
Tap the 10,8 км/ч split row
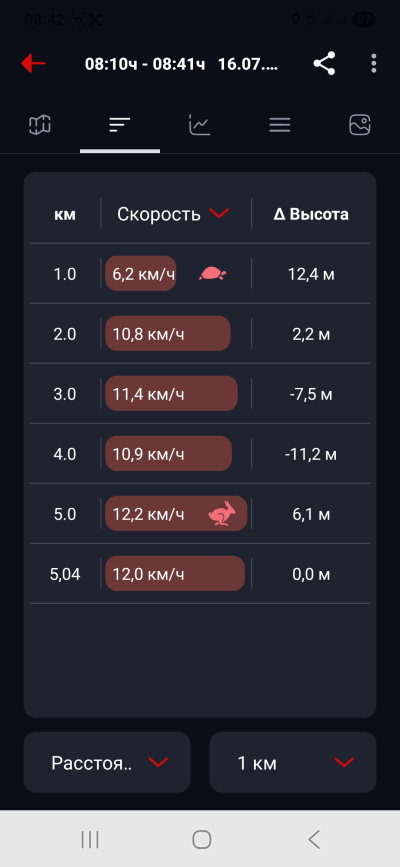200,334
